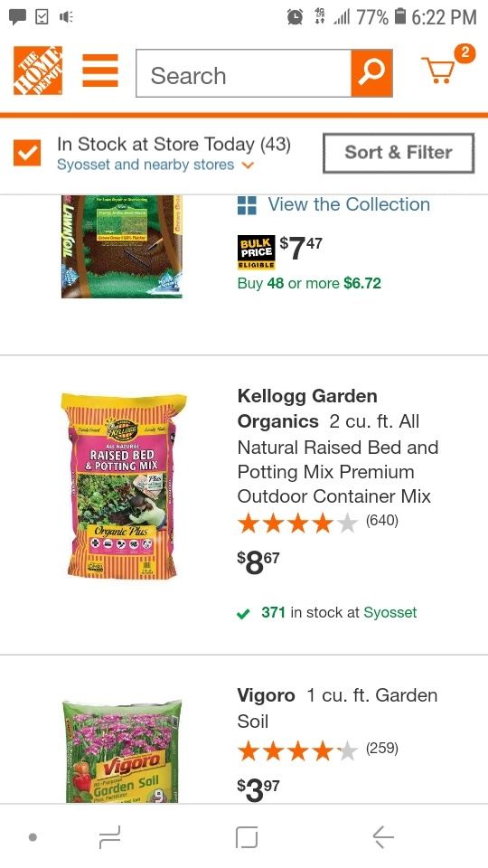Tap The Home Depot logo
Viewport: 488px width, 868px height.
click(38, 71)
